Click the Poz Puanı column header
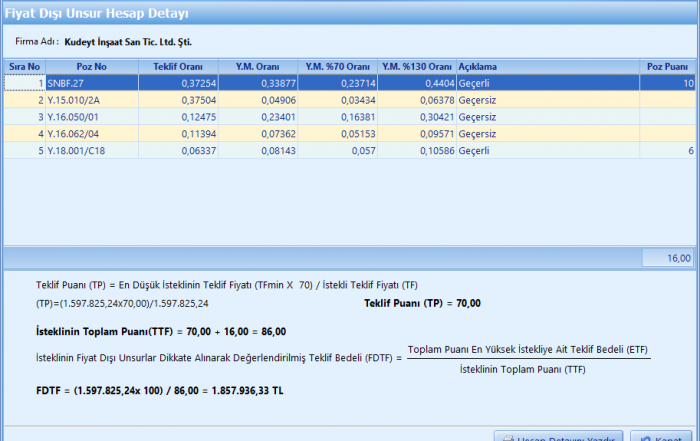This screenshot has height=441, width=700. pos(667,66)
